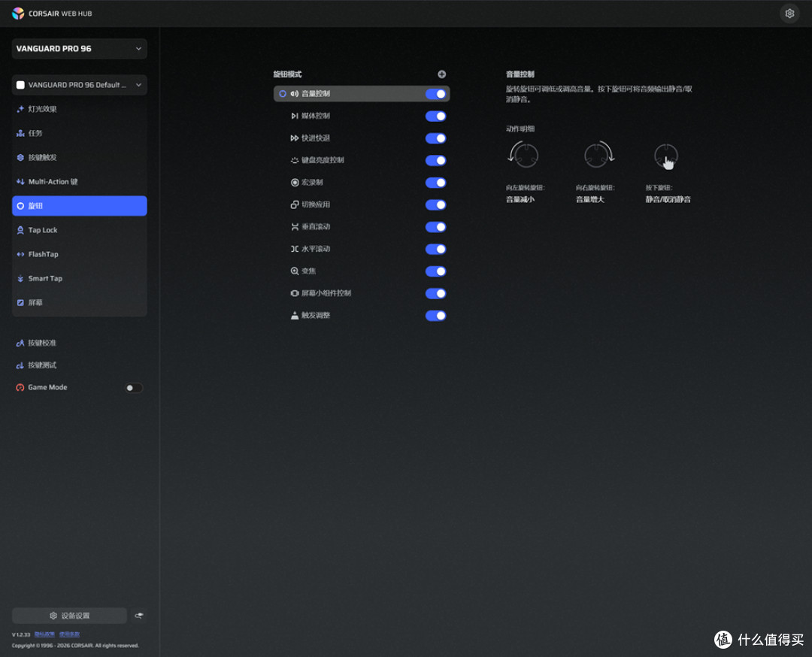The width and height of the screenshot is (812, 657).
Task: Click the 变焦 magnifier icon
Action: coord(295,271)
